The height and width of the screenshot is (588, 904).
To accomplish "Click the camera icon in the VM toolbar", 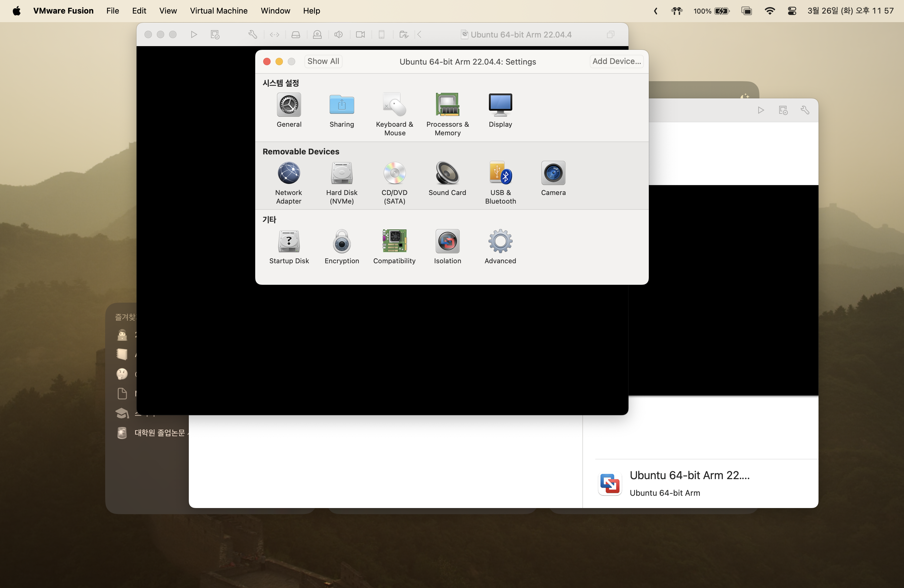I will (360, 34).
